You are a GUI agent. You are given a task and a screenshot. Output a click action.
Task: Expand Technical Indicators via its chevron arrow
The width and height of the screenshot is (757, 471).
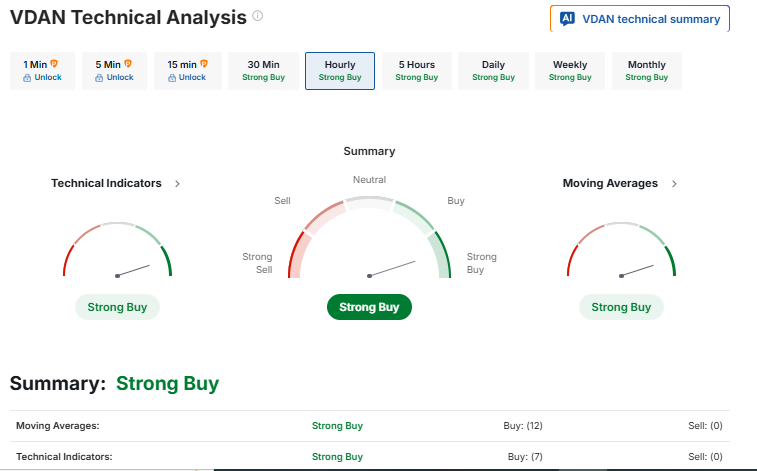pos(177,184)
